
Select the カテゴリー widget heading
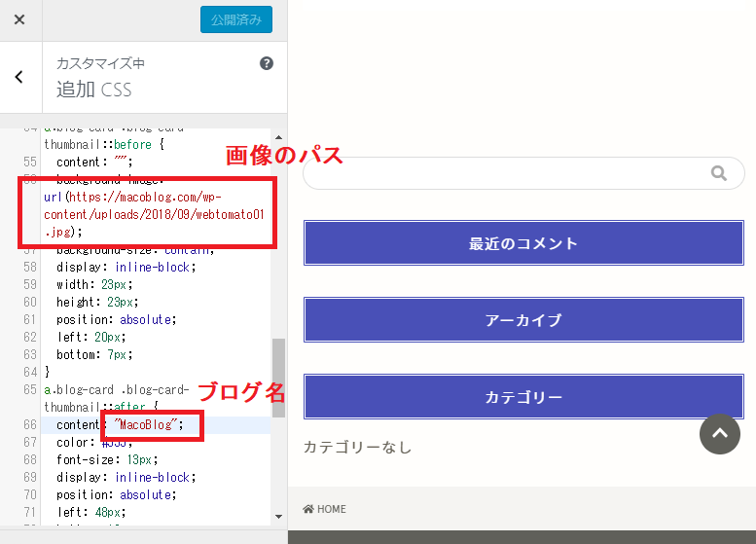tap(523, 396)
